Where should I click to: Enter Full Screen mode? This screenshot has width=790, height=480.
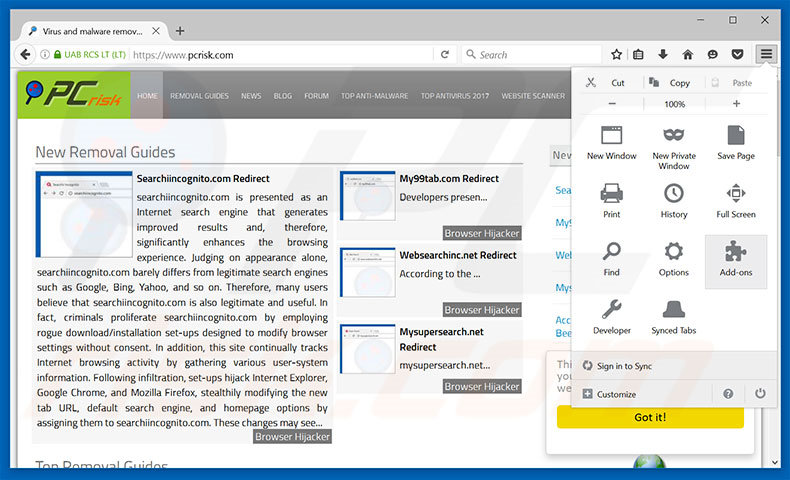[736, 201]
